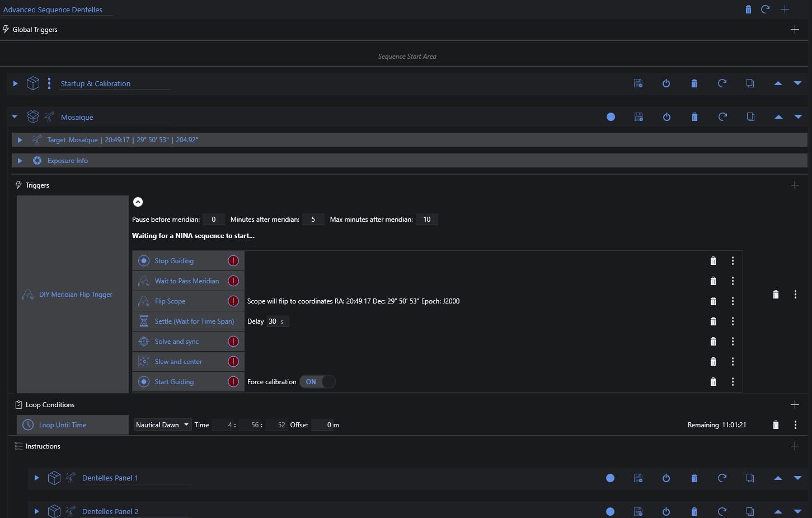Expand the Startup & Calibration container
The image size is (812, 518).
click(x=16, y=83)
